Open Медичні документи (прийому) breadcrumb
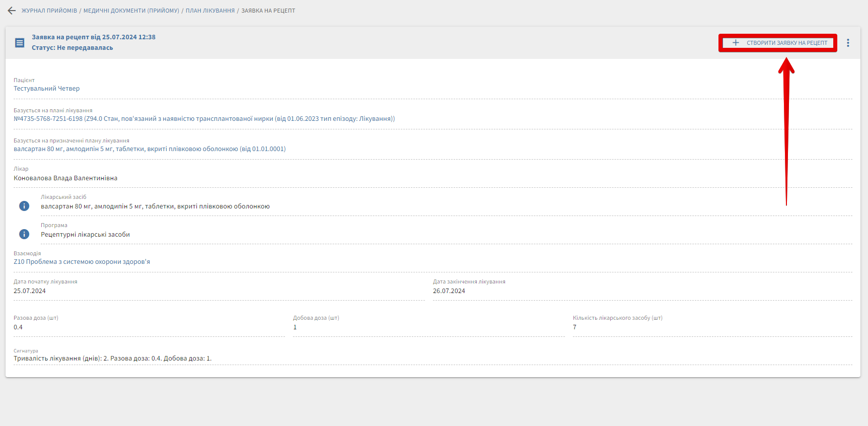This screenshot has width=868, height=426. coord(131,11)
